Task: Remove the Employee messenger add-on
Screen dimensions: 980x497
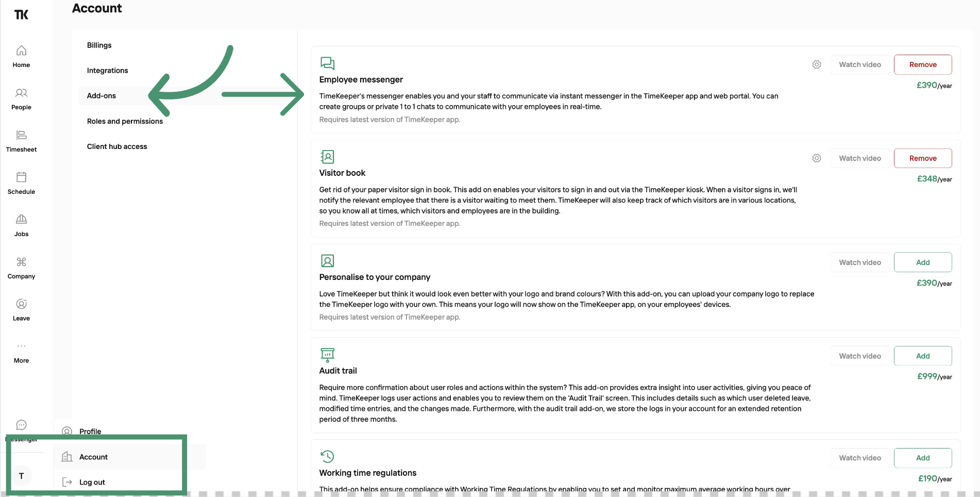Action: 923,64
